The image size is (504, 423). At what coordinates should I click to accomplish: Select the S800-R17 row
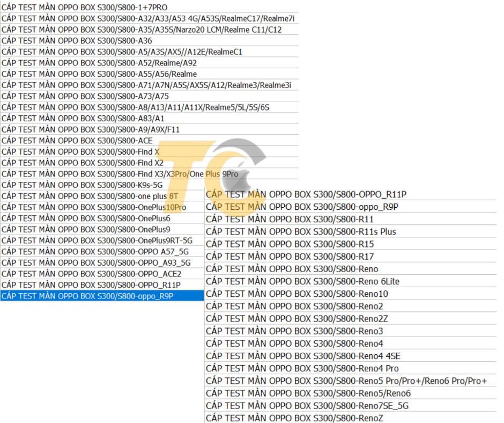(351, 256)
